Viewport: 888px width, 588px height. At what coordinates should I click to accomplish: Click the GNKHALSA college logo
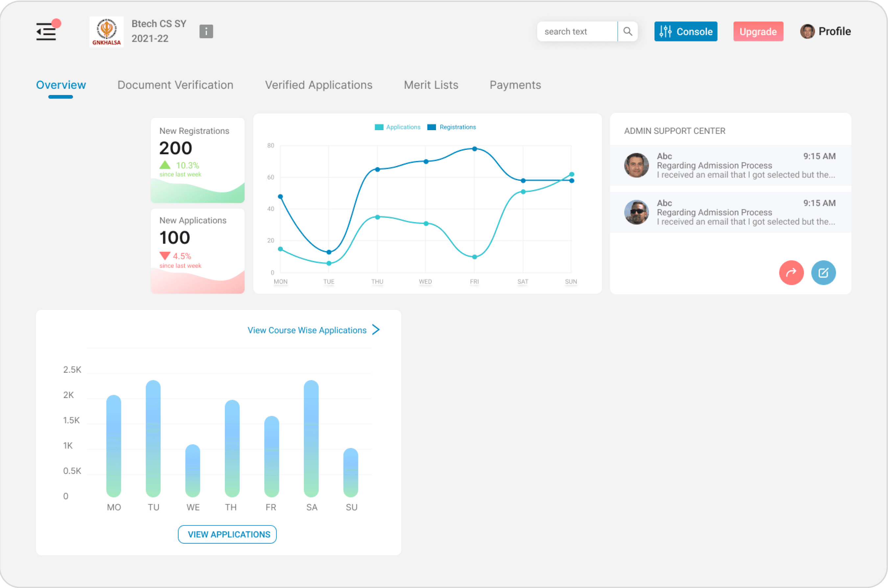[x=107, y=32]
